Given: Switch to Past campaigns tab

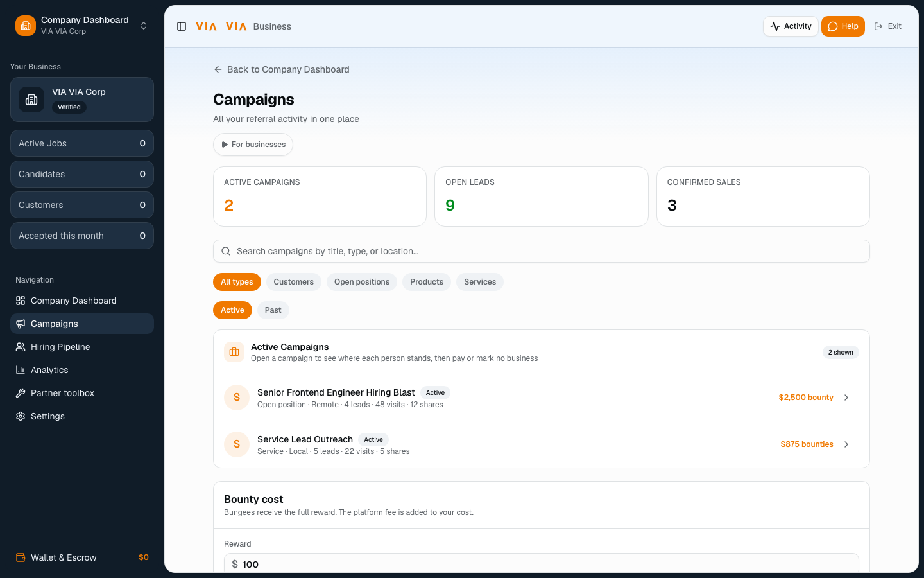Looking at the screenshot, I should point(273,310).
